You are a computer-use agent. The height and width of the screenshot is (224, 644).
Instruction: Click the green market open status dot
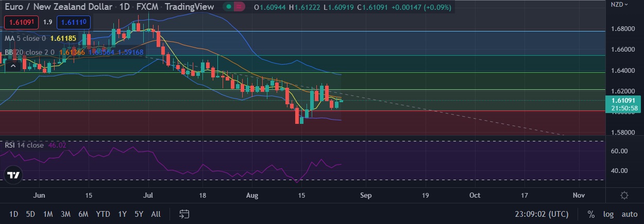tap(228, 8)
